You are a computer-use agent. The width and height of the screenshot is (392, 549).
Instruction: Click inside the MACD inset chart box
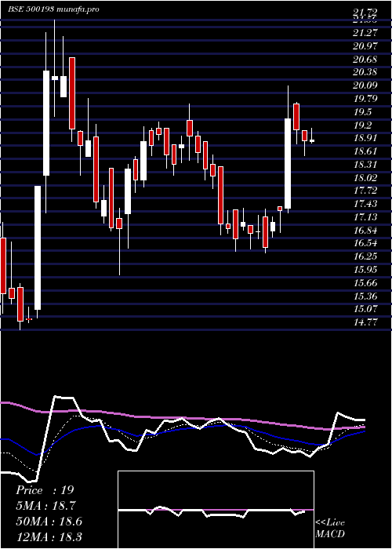pyautogui.click(x=216, y=510)
